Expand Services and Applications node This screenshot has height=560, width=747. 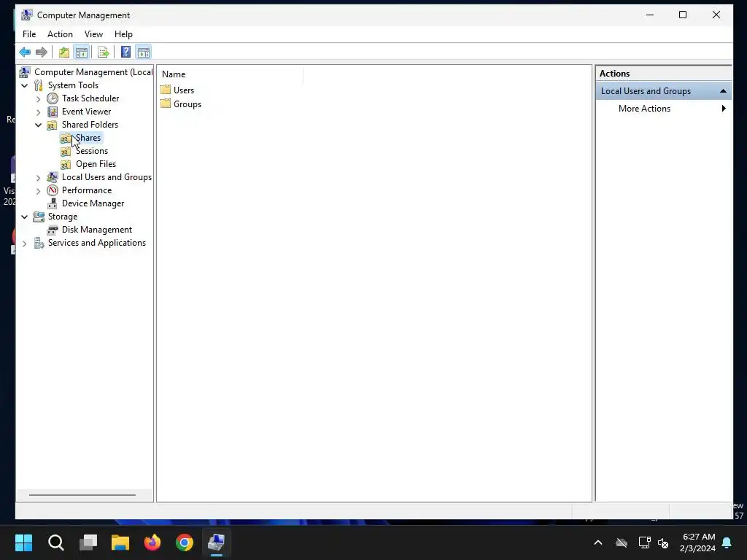tap(24, 244)
